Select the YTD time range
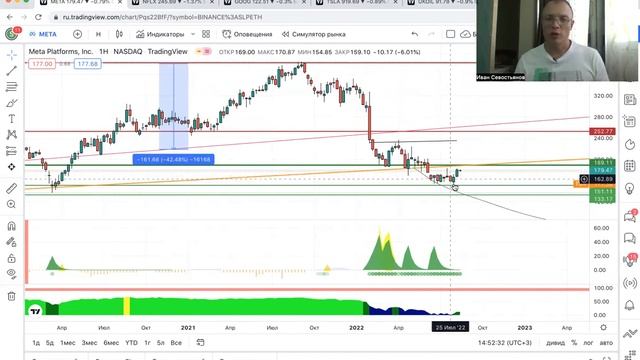The width and height of the screenshot is (640, 360). (131, 343)
